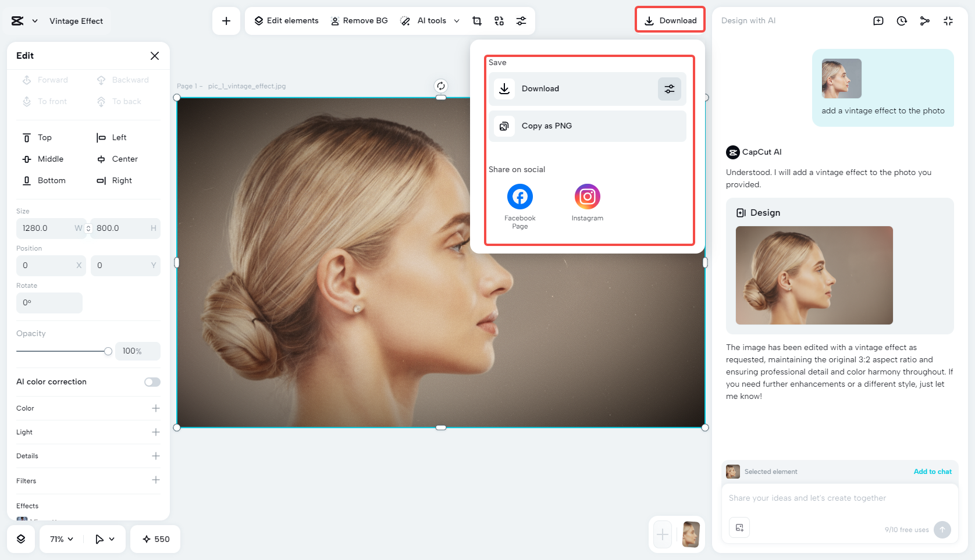975x560 pixels.
Task: Open the generated Design preview image
Action: [814, 276]
